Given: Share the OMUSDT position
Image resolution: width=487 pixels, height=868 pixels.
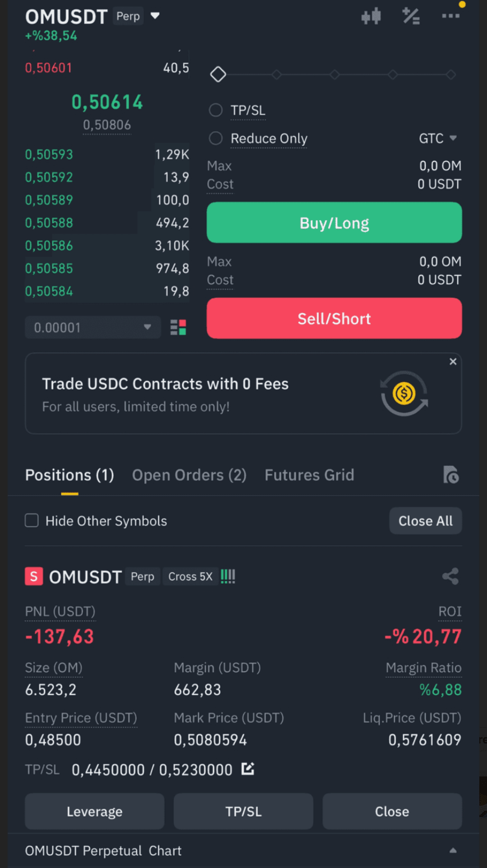Looking at the screenshot, I should 450,576.
